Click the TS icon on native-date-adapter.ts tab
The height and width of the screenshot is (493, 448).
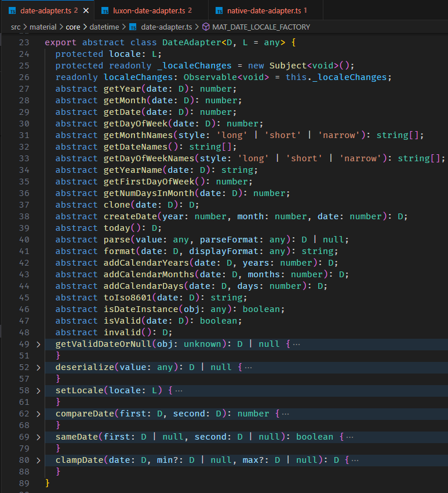[x=218, y=11]
